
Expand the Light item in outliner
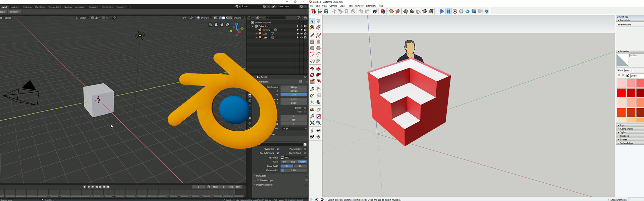pos(256,38)
